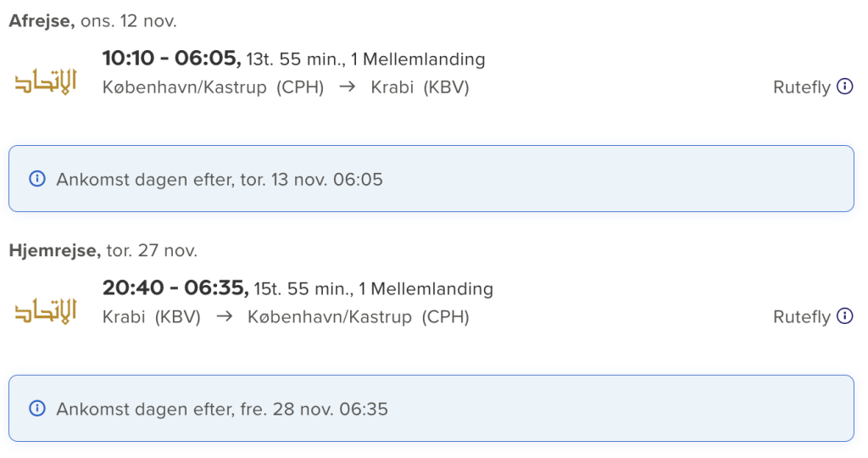
Task: Select the 10:10 - 06:05 outbound flight time
Action: click(171, 59)
